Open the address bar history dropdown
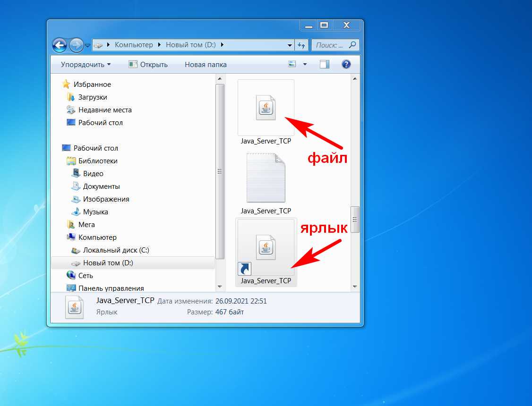 290,45
